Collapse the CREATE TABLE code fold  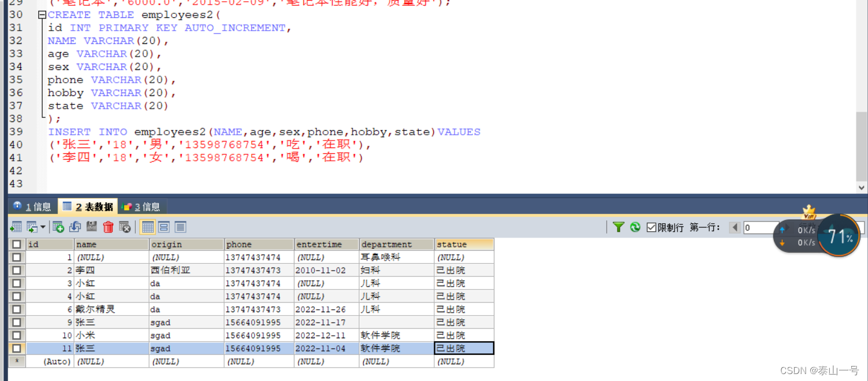pos(42,14)
